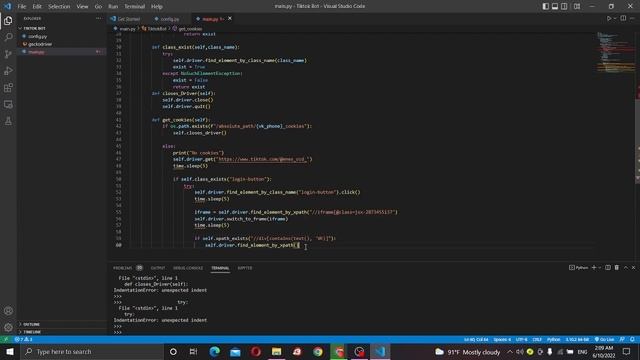Viewport: 640px width, 360px height.
Task: Open the Testing flask view
Action: point(8,121)
